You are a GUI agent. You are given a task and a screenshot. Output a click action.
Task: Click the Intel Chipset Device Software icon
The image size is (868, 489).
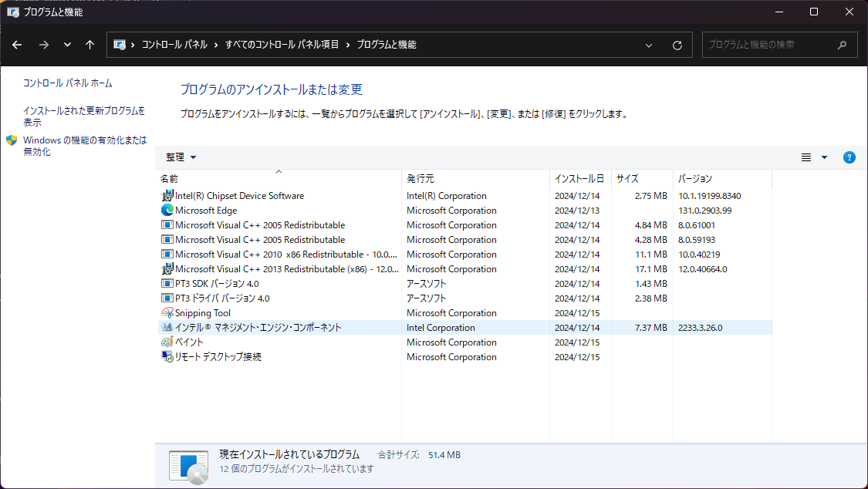pos(167,196)
